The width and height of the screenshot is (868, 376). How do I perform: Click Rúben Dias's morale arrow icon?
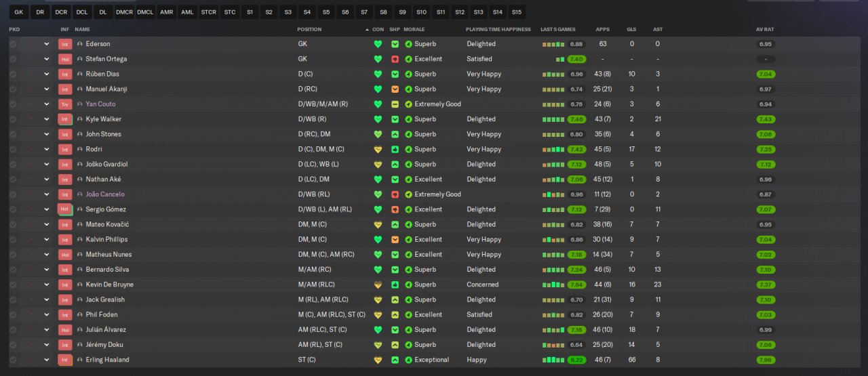tap(408, 74)
